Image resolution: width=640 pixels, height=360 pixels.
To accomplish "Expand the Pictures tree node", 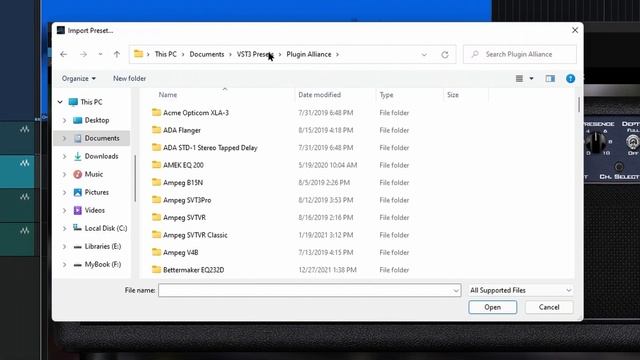I will tap(64, 192).
